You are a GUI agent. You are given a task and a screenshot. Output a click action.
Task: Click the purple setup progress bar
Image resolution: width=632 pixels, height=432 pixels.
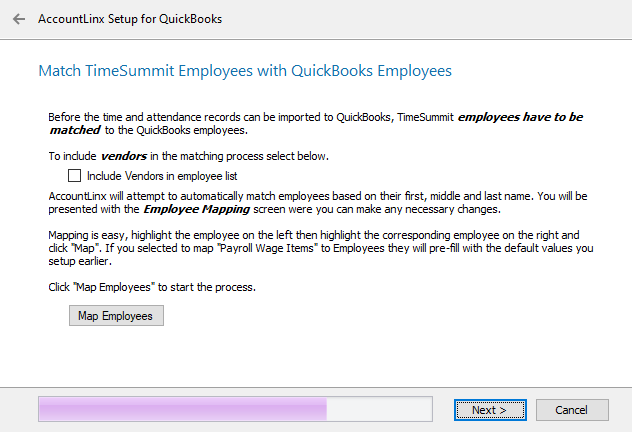point(180,409)
